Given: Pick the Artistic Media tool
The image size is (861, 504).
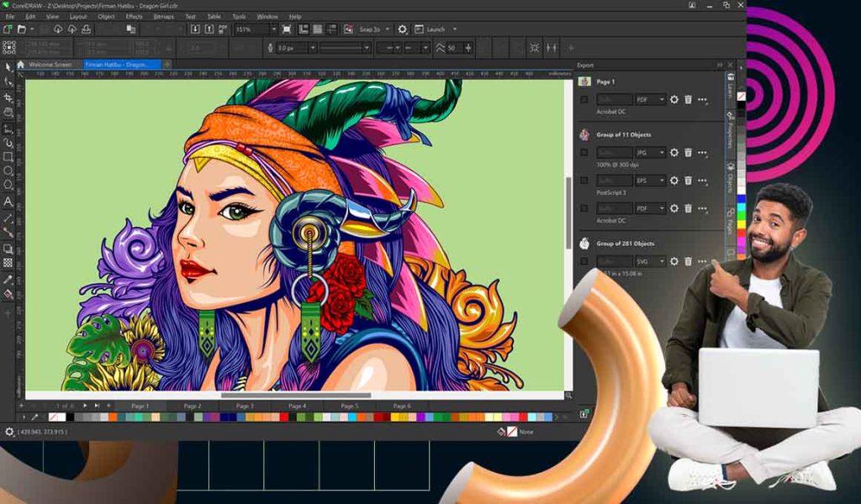Looking at the screenshot, I should (8, 143).
